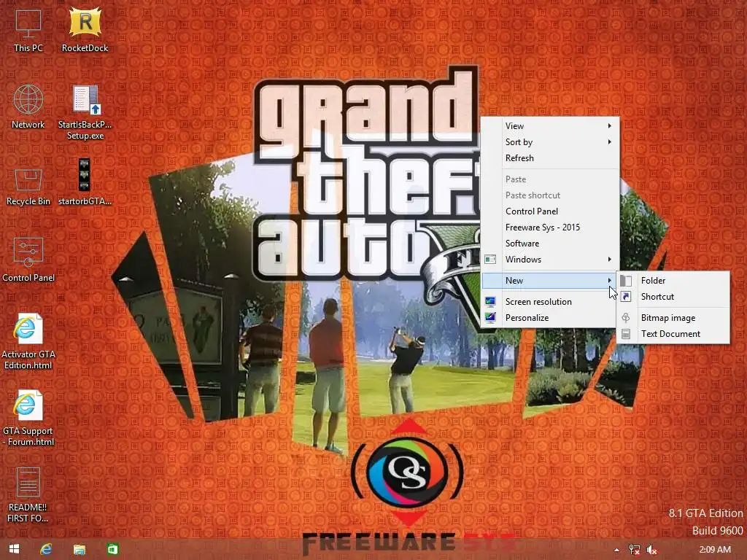Image resolution: width=747 pixels, height=560 pixels.
Task: Click the Bitmap image icon in submenu
Action: coord(626,318)
